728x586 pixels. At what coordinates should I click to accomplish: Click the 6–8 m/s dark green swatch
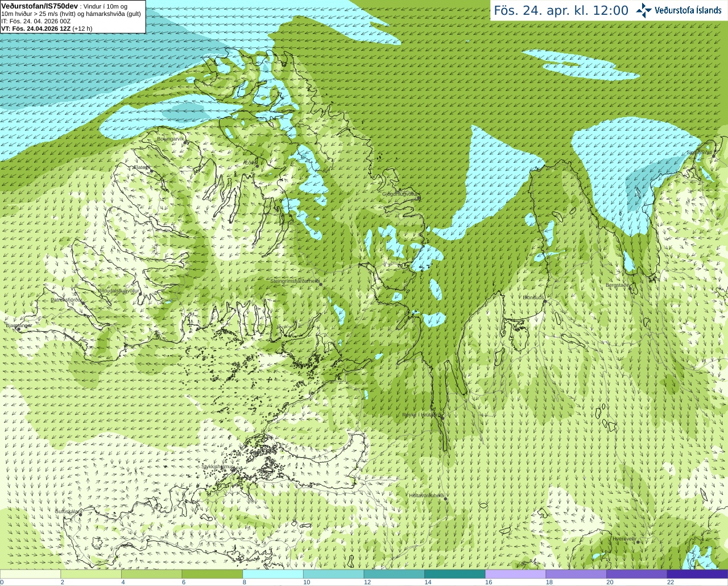point(212,574)
